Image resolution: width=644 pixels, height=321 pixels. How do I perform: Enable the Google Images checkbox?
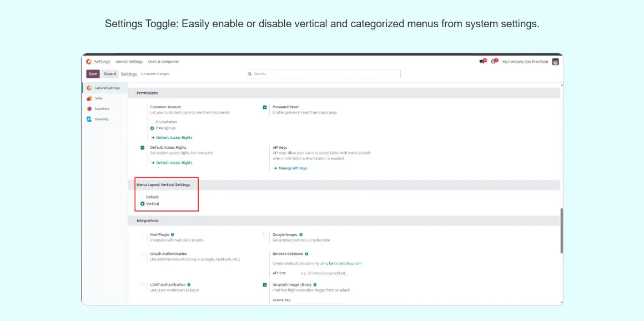tap(265, 235)
